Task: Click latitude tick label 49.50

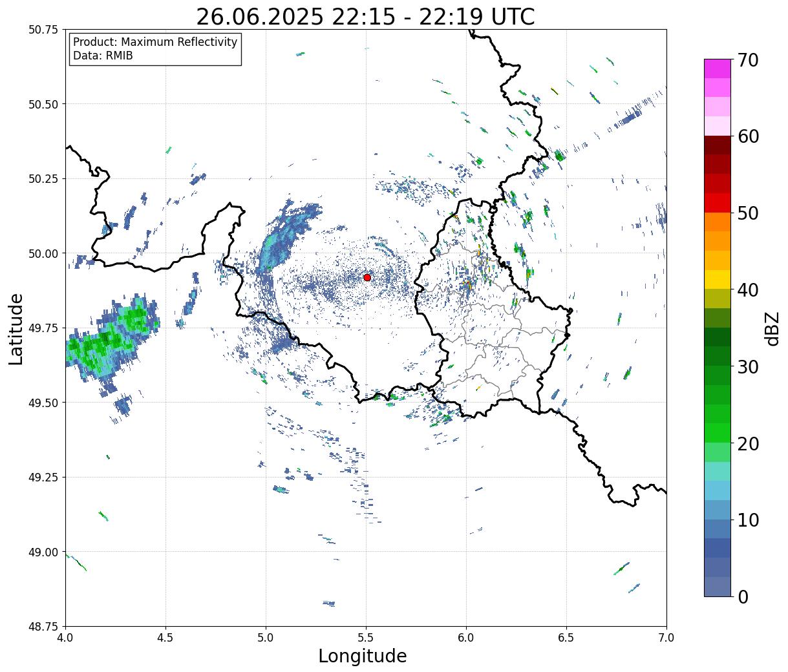Action: point(43,403)
